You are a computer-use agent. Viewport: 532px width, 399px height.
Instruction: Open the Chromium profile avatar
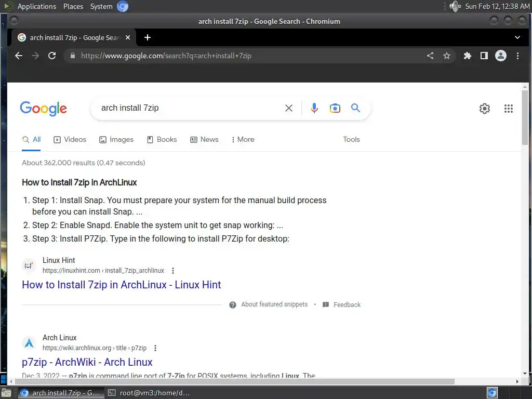click(501, 56)
